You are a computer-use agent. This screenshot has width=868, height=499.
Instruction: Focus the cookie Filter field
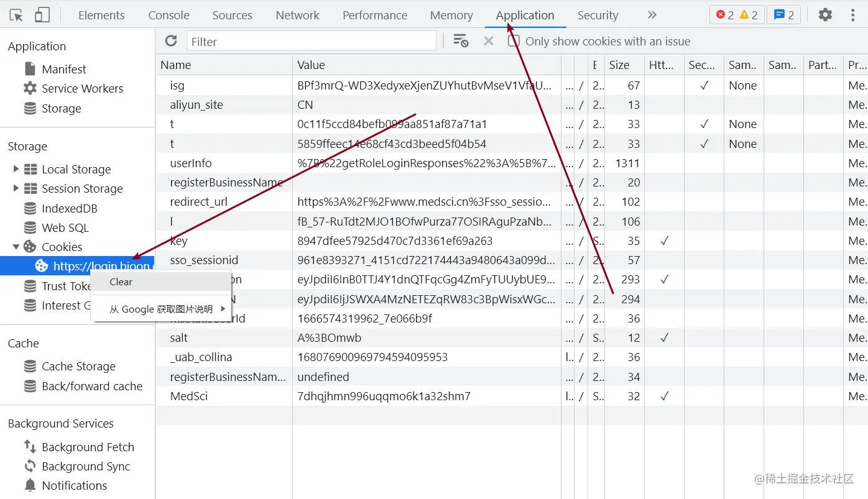click(312, 42)
